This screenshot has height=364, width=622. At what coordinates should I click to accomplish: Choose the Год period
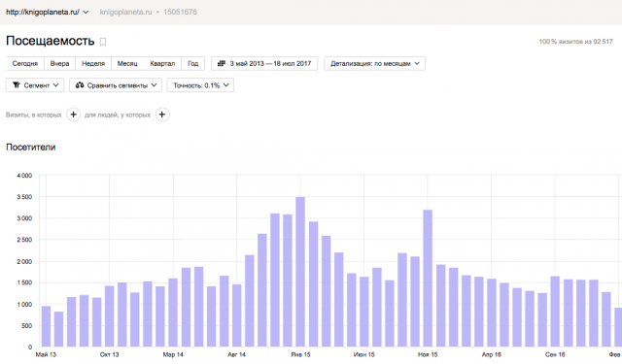click(192, 63)
